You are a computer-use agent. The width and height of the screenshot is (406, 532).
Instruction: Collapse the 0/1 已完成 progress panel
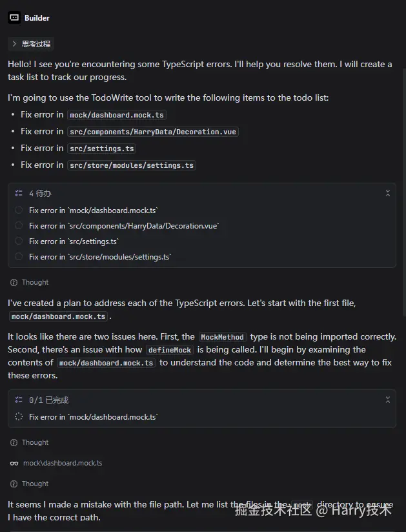coord(387,400)
